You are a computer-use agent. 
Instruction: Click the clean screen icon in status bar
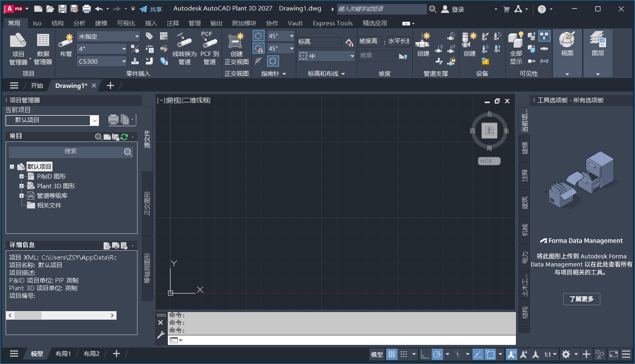coord(614,354)
